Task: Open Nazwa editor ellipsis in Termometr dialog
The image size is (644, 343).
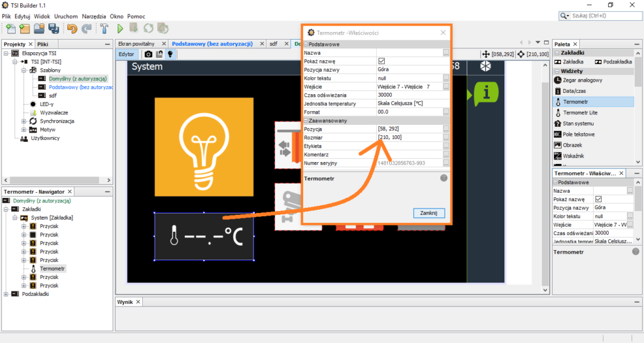Action: pos(446,53)
